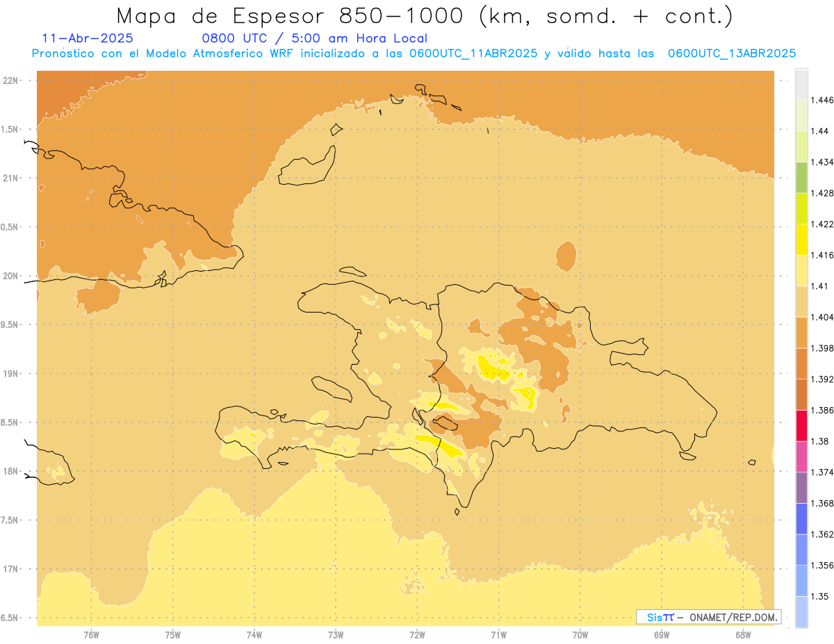Click the '70W' longitude label
This screenshot has width=834, height=644.
[580, 635]
